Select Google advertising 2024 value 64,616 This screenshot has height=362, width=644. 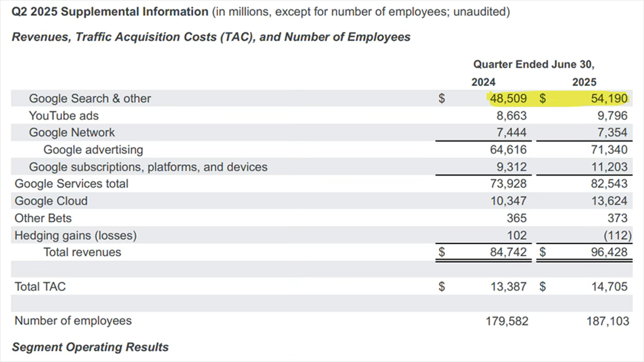point(508,149)
